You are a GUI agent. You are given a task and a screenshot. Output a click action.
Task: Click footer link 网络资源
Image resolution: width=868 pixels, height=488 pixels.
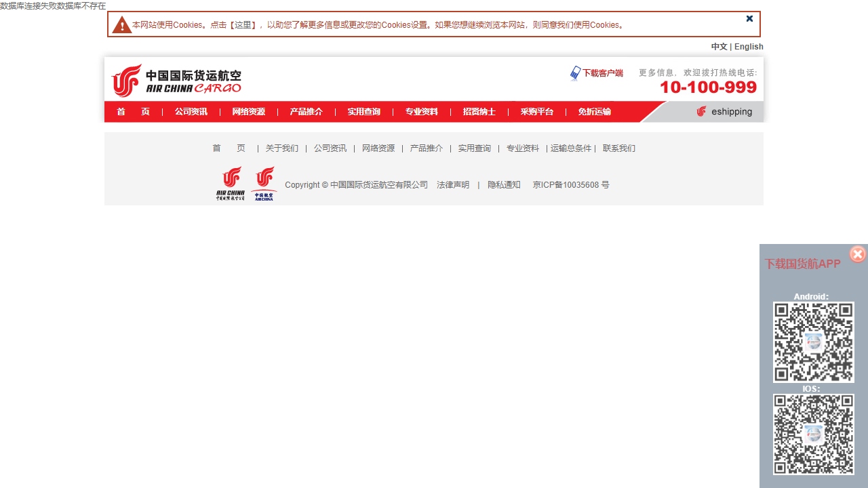378,148
